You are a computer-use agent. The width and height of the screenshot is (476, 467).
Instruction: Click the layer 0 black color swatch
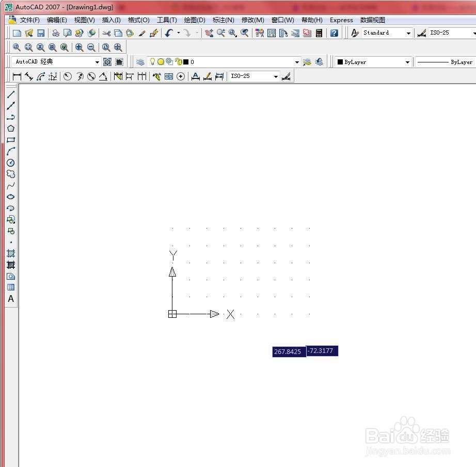click(186, 62)
